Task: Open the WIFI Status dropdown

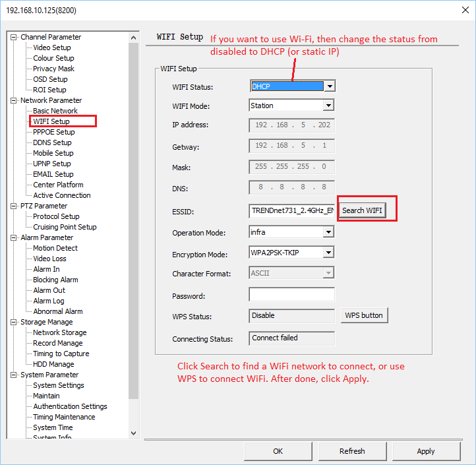Action: click(x=330, y=86)
